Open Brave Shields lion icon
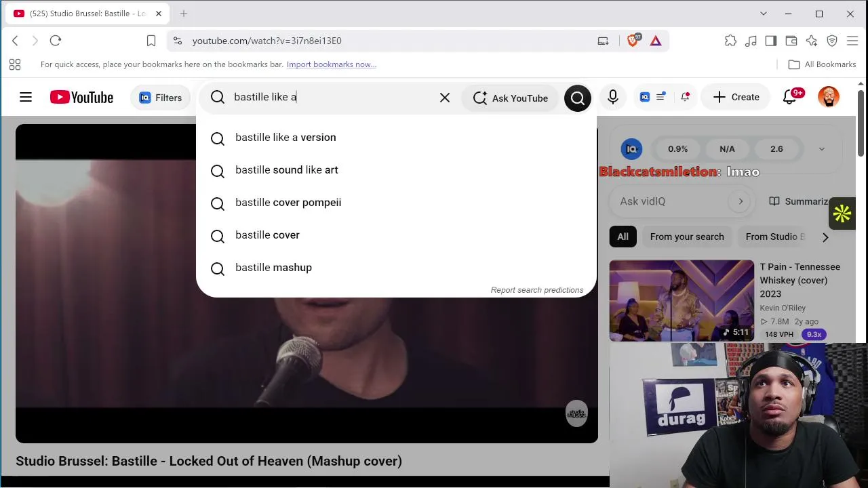 [x=633, y=41]
